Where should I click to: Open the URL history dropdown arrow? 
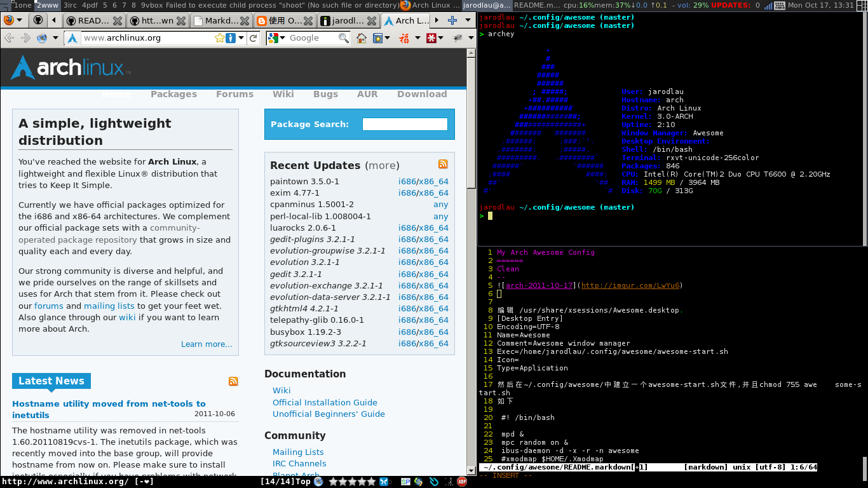pos(241,38)
